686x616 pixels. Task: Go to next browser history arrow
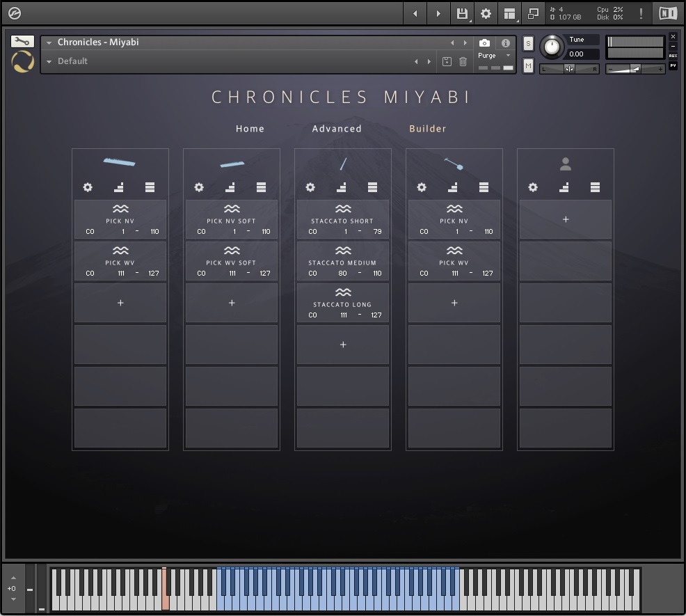[x=438, y=13]
